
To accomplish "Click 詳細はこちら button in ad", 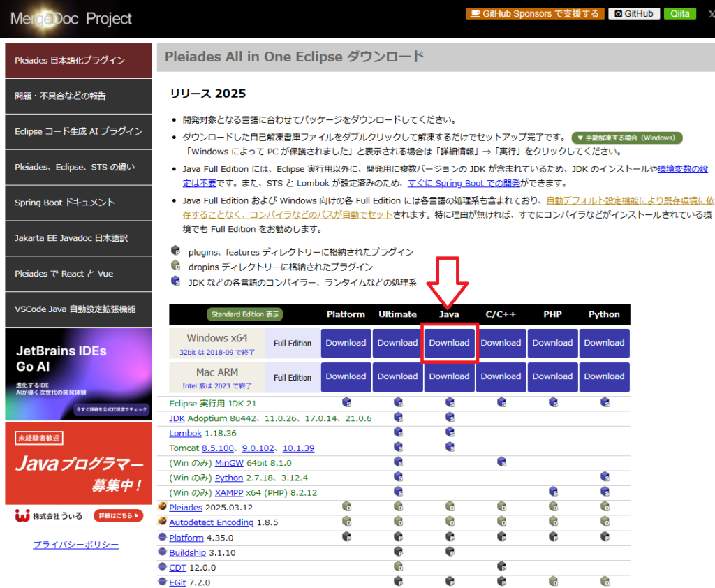I will (119, 515).
